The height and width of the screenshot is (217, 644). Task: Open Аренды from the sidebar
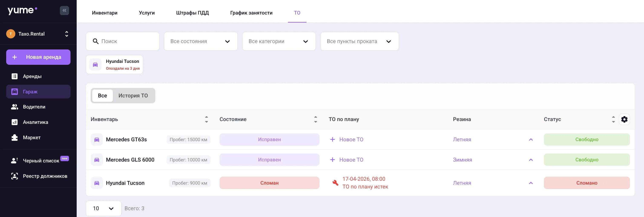point(38,76)
